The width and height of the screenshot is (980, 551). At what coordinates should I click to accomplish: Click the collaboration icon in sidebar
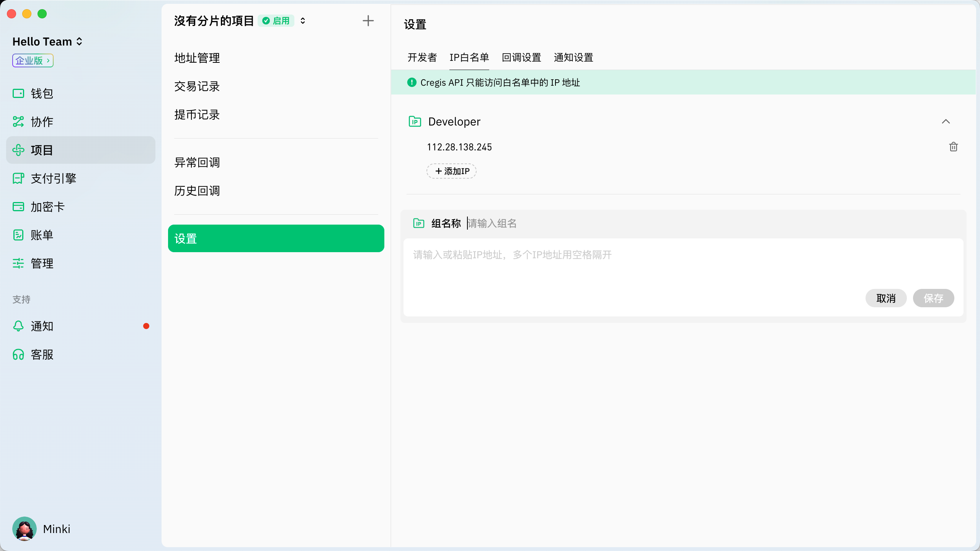click(18, 122)
